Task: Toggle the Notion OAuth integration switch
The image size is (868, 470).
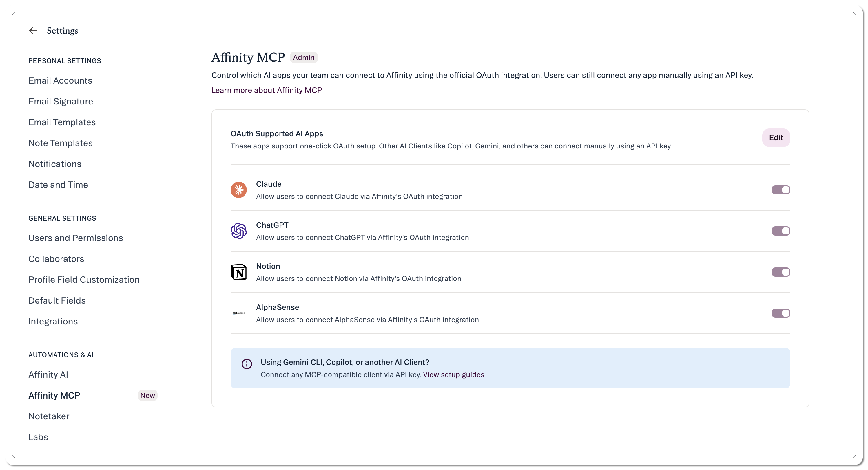Action: [781, 272]
